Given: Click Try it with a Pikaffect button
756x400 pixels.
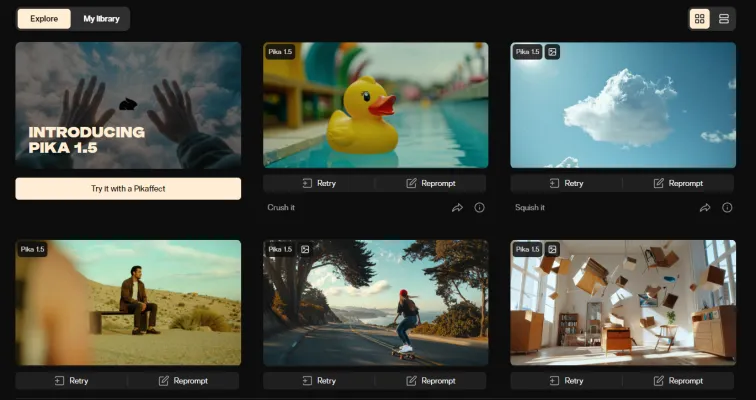Looking at the screenshot, I should click(128, 188).
